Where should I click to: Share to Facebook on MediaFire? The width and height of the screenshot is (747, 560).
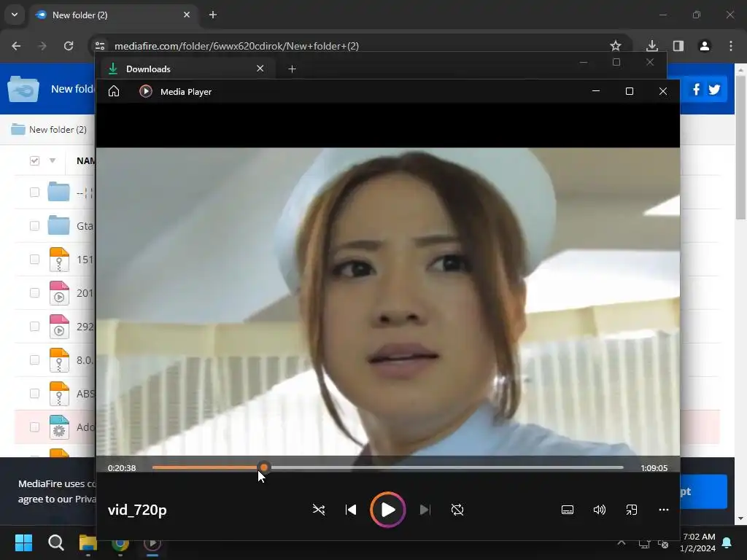[696, 89]
